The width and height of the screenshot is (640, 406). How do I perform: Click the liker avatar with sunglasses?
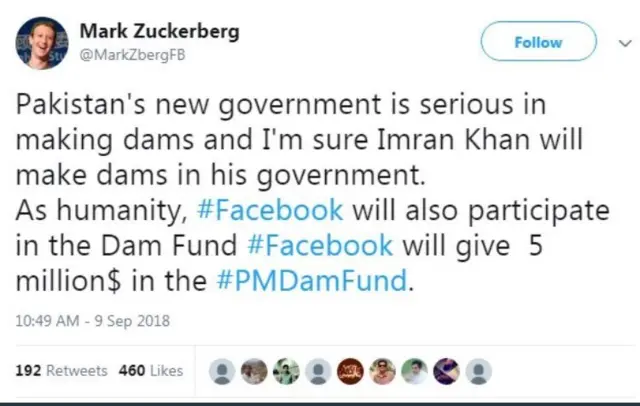384,371
